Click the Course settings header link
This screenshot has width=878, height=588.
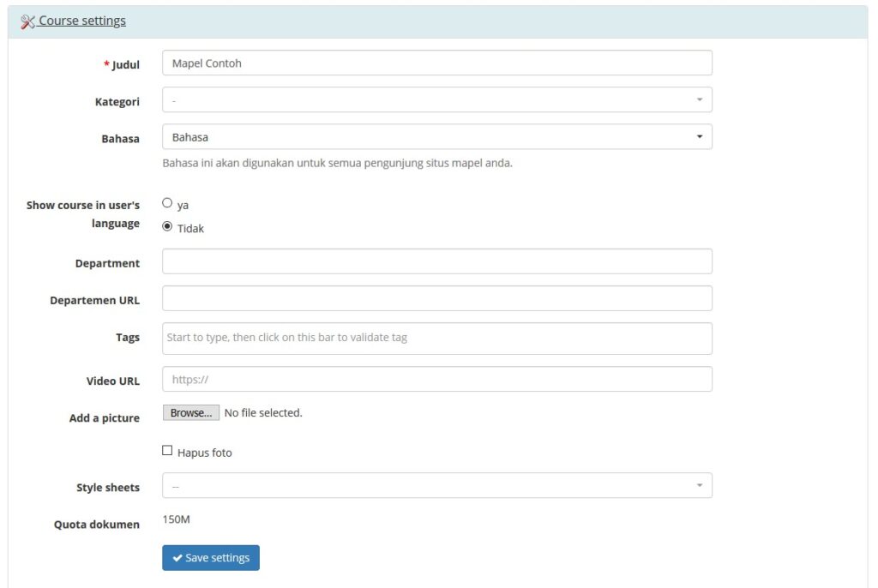[82, 21]
